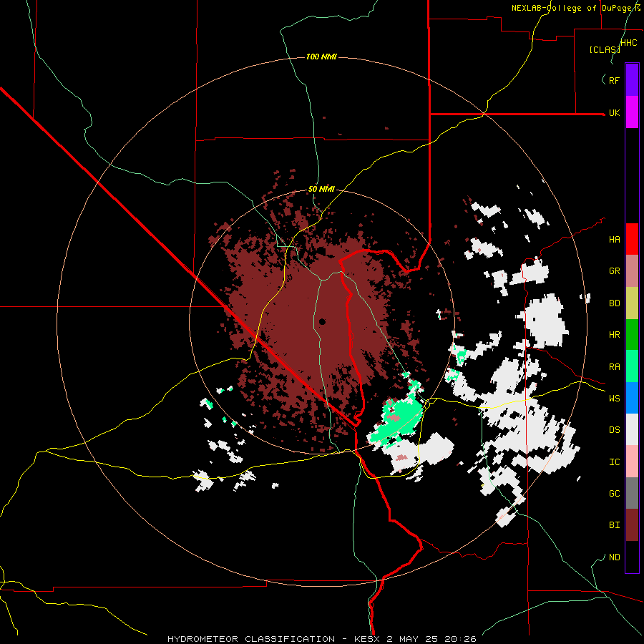The image size is (644, 644).
Task: Click the 'HYDROMETEOR CLASSIFICATION' title text
Action: [x=251, y=639]
